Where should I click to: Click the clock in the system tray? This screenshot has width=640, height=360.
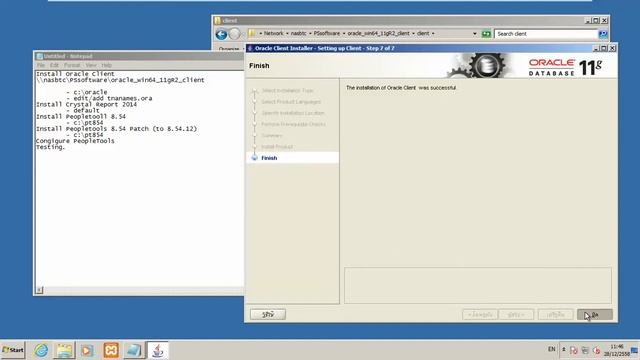click(617, 350)
